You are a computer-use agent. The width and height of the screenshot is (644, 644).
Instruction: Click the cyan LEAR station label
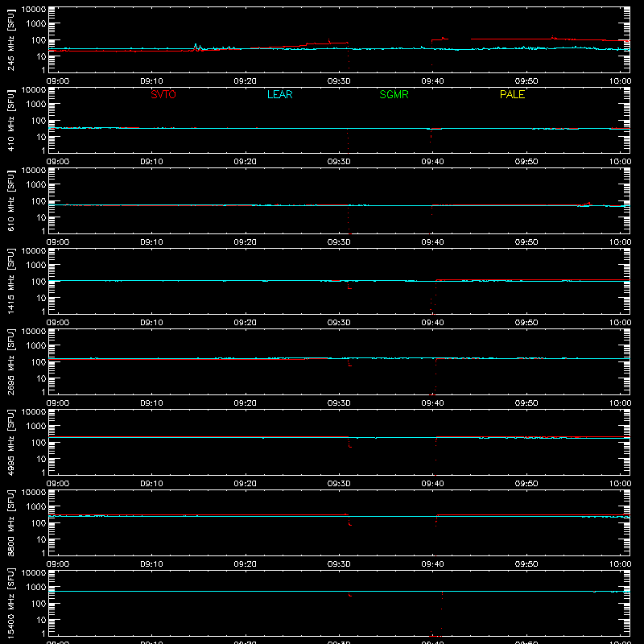point(279,94)
